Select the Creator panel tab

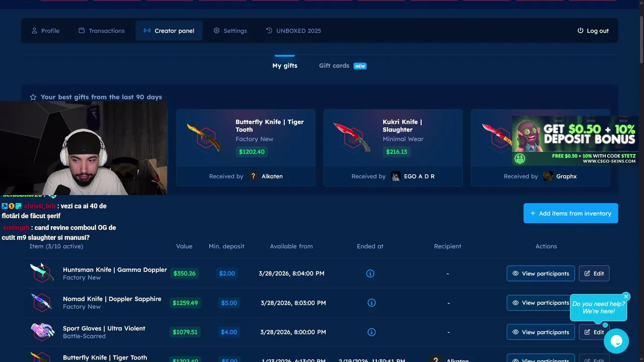tap(169, 31)
